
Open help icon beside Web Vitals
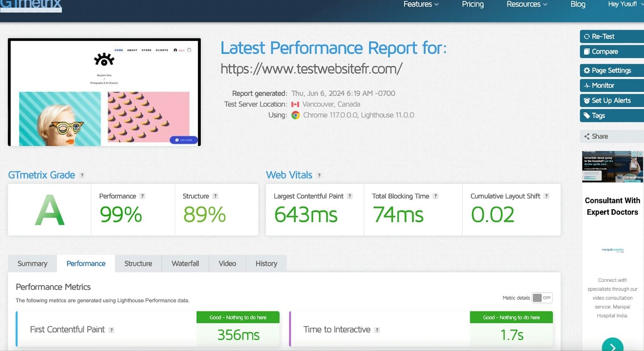tap(319, 175)
